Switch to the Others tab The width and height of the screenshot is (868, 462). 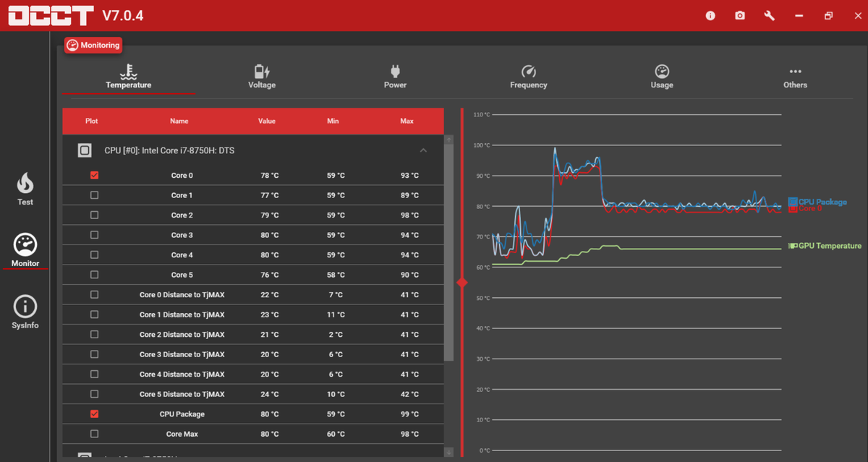click(x=795, y=77)
